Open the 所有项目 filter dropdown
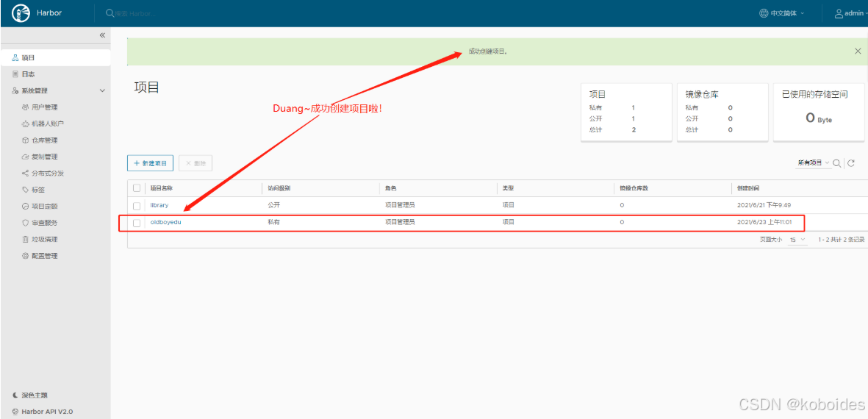 pos(813,162)
